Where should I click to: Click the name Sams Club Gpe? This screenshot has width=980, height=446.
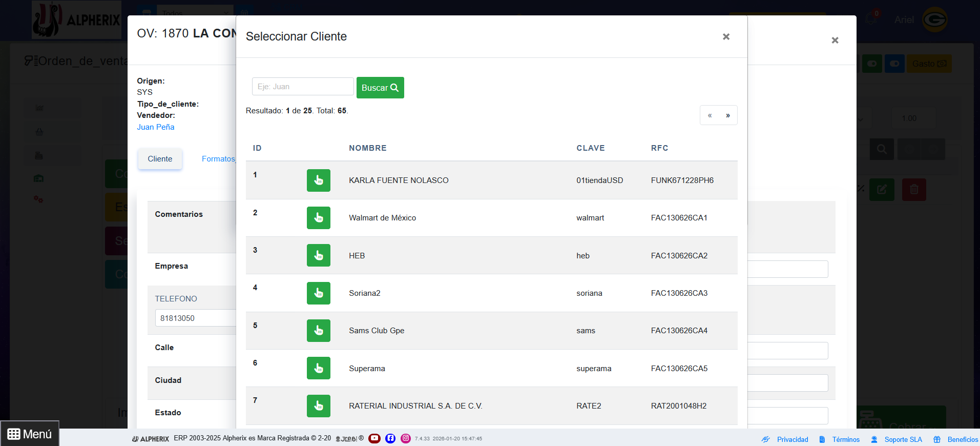tap(377, 331)
